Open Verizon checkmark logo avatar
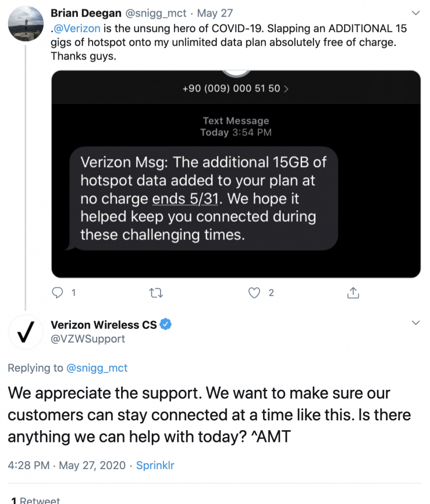Viewport: 430px width, 504px height. [x=26, y=332]
